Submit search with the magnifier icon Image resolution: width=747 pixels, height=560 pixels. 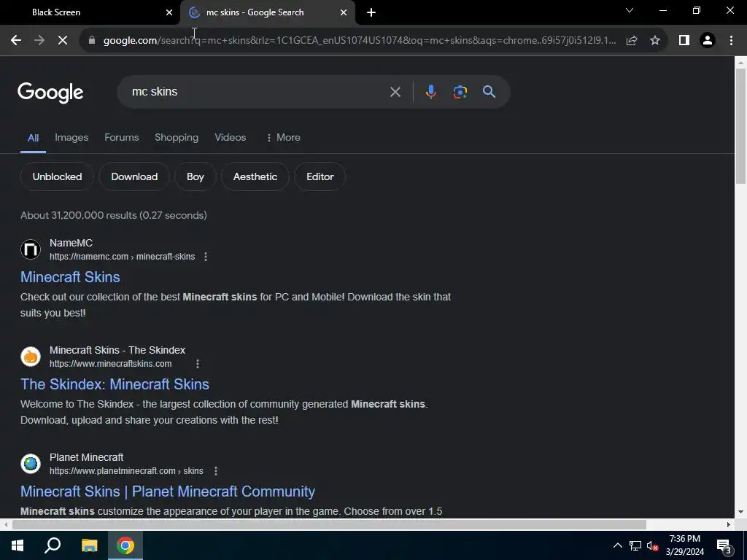tap(489, 92)
